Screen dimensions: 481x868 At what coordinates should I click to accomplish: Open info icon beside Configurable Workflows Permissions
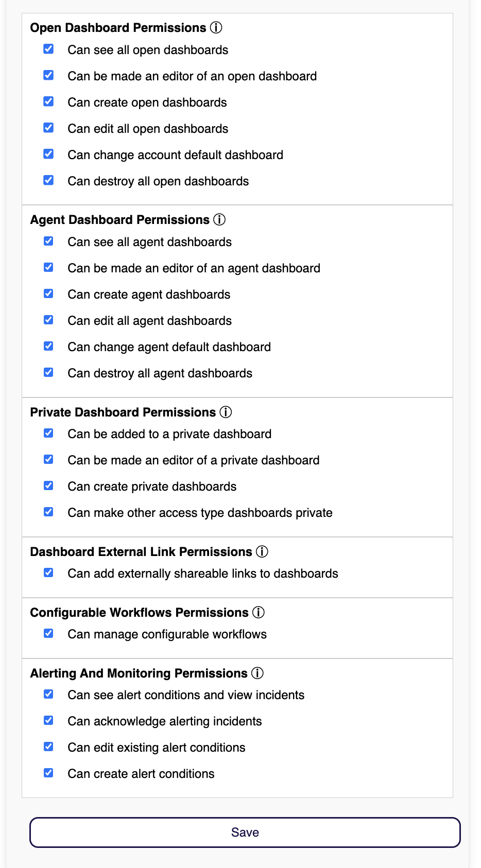pyautogui.click(x=259, y=613)
